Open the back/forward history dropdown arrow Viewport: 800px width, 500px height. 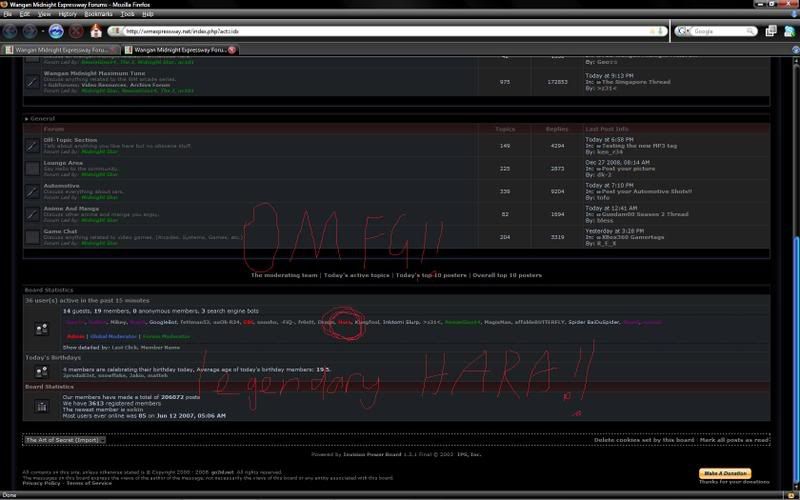point(42,32)
